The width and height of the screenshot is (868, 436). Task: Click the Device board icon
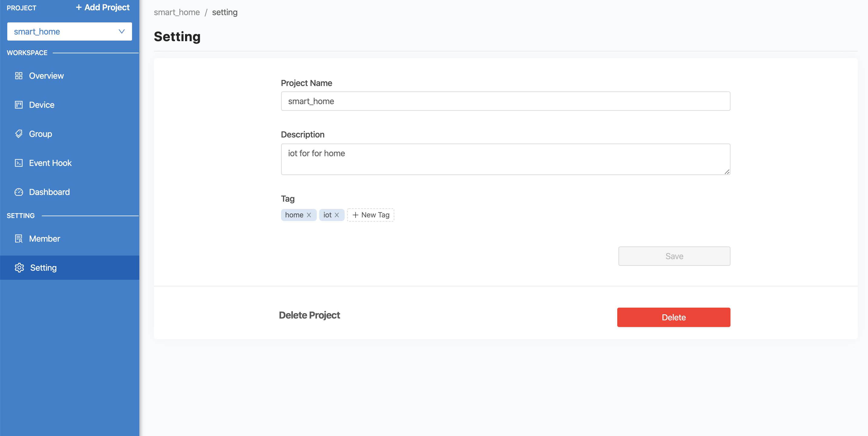pos(19,105)
